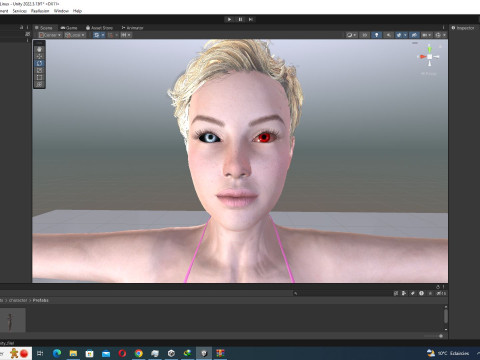Select the 'character' breadcrumb folder
The image size is (480, 360).
click(18, 300)
